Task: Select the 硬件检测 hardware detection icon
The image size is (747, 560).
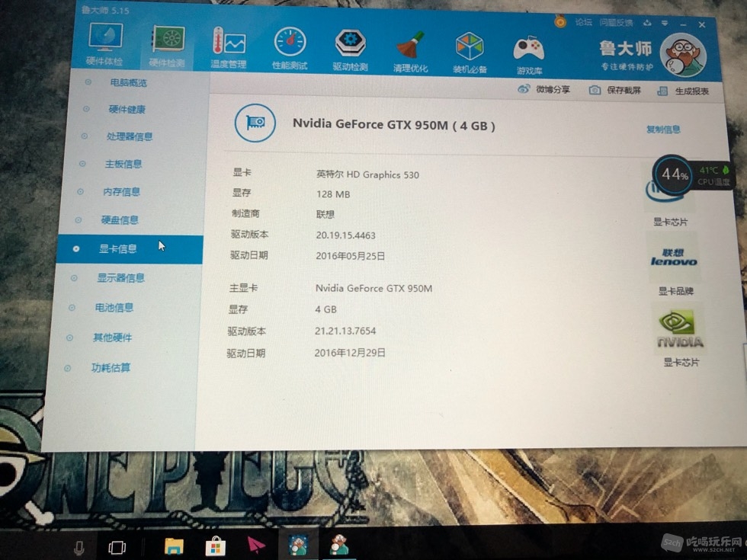Action: (x=167, y=45)
